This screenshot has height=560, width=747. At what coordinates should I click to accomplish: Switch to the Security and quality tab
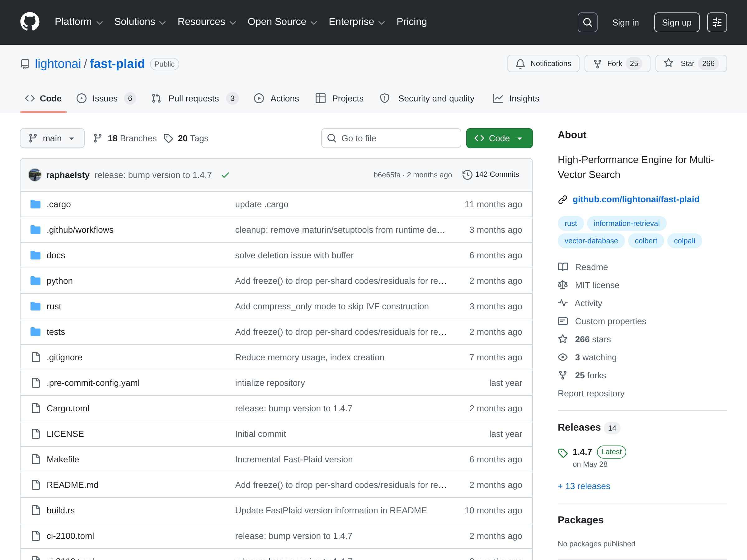coord(427,99)
